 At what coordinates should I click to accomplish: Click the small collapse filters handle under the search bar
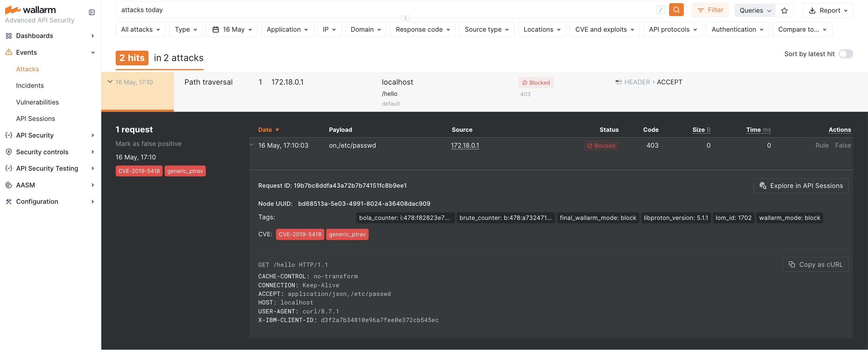click(x=405, y=18)
